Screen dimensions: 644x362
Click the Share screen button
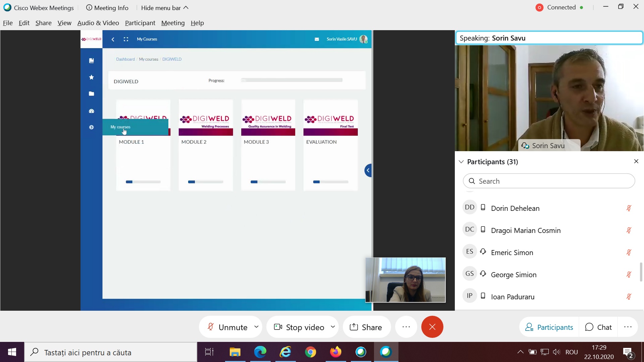pos(366,327)
